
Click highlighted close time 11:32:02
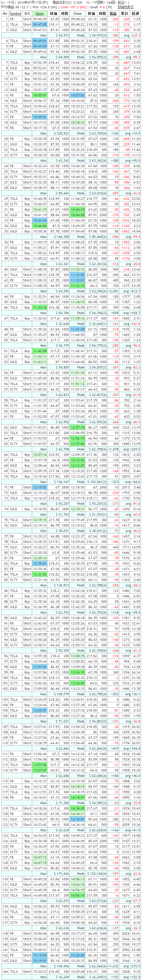pyautogui.click(x=78, y=275)
